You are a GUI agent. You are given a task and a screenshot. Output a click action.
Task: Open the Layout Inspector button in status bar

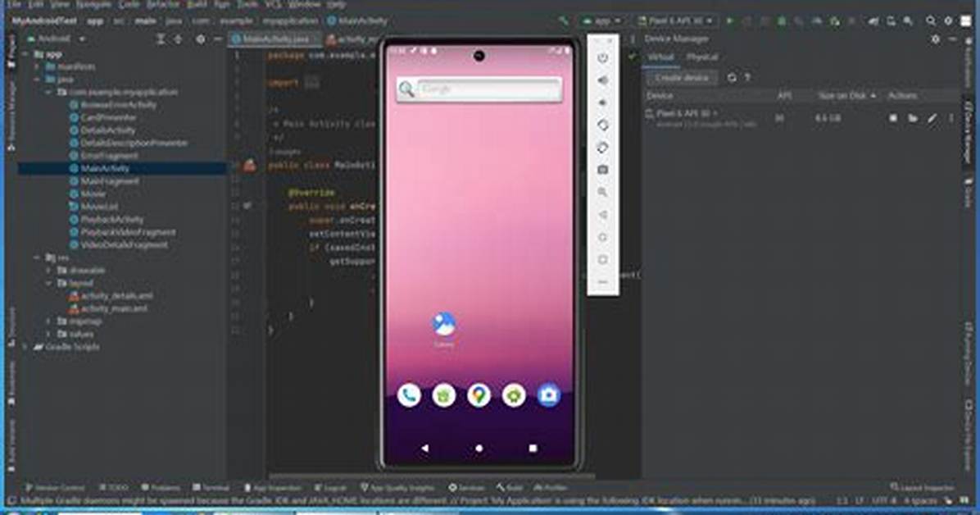coord(923,487)
